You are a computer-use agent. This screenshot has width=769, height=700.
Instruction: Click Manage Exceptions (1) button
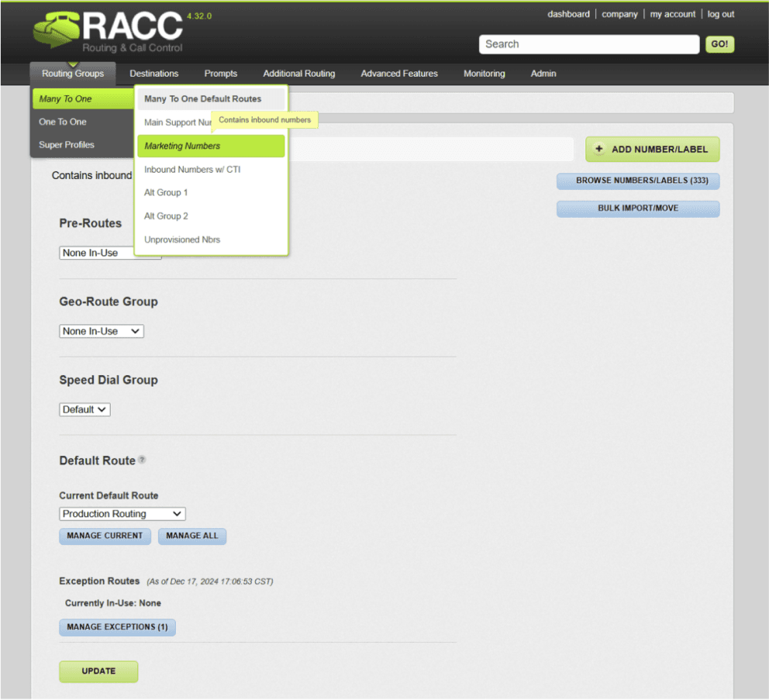pos(117,627)
